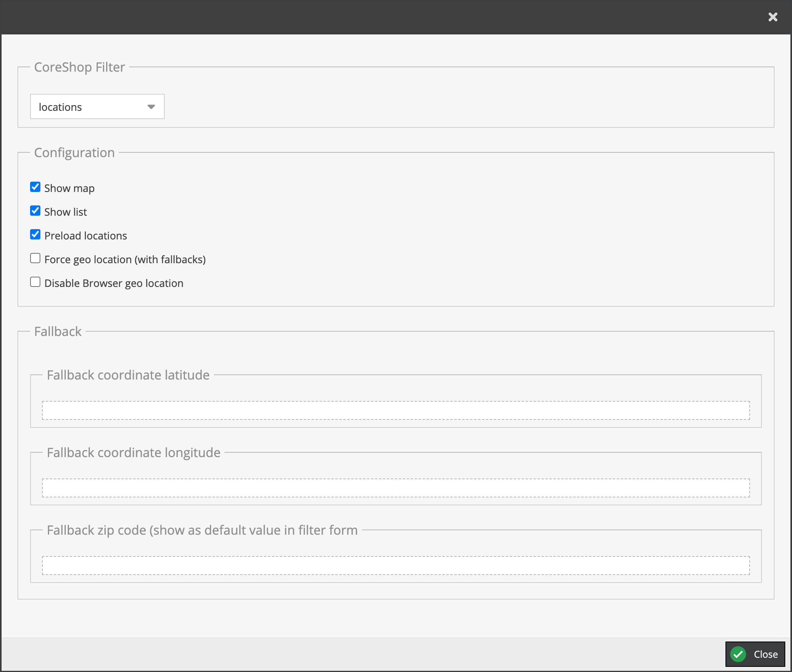Toggle 'Show map' checkbox off

(35, 187)
